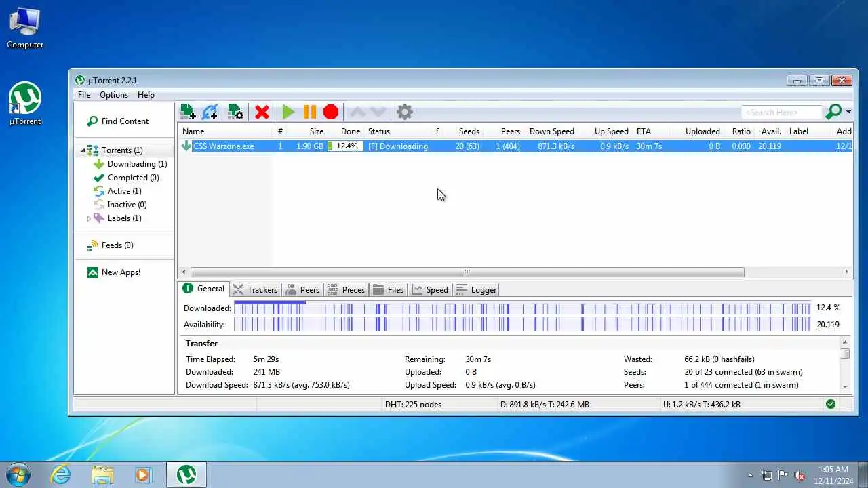Open New Apps! in the sidebar
The image size is (868, 488).
click(121, 272)
